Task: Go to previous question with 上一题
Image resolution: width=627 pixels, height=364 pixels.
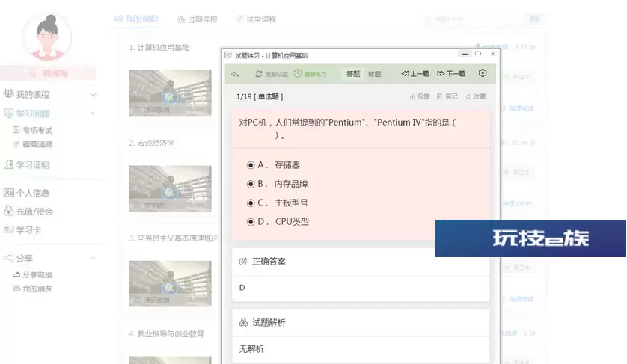Action: 415,73
